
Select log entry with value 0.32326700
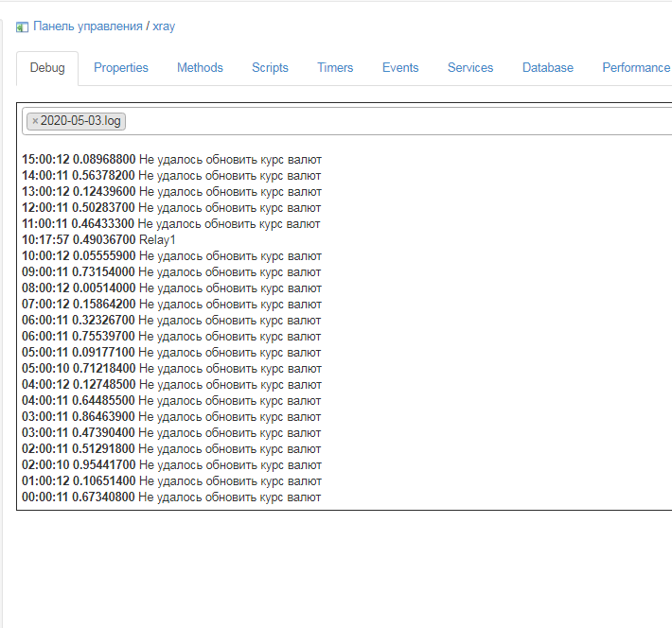coord(171,320)
